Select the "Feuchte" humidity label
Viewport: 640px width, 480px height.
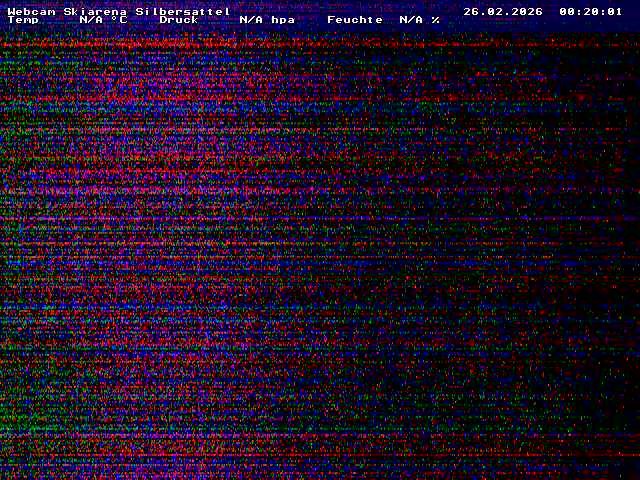coord(355,20)
